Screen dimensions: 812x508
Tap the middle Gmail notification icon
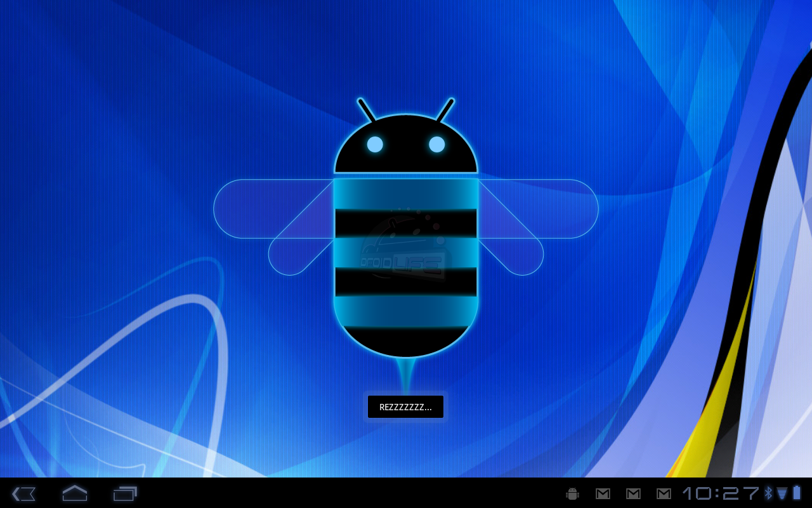click(632, 493)
